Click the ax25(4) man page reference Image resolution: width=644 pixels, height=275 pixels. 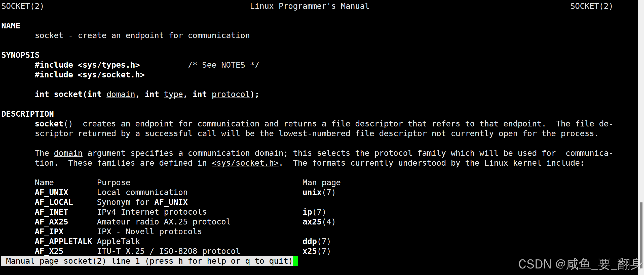point(319,222)
